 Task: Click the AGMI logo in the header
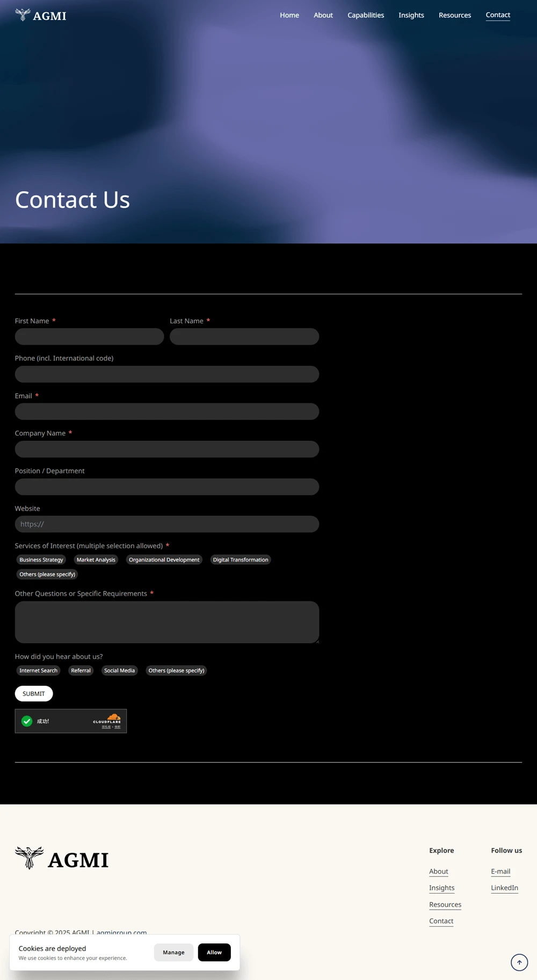pos(41,15)
